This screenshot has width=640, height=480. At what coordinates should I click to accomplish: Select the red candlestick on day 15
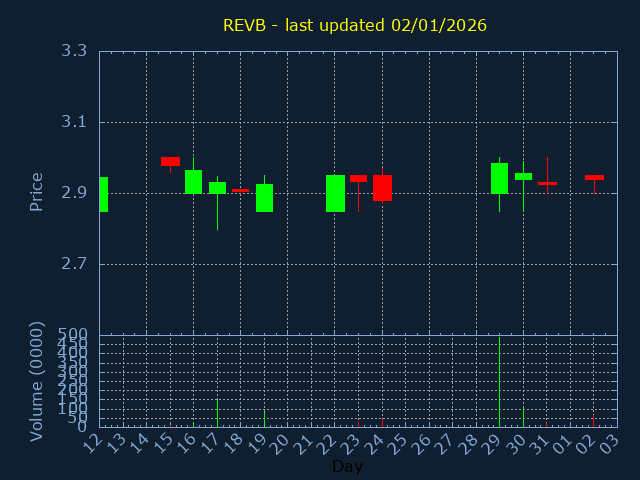(170, 161)
